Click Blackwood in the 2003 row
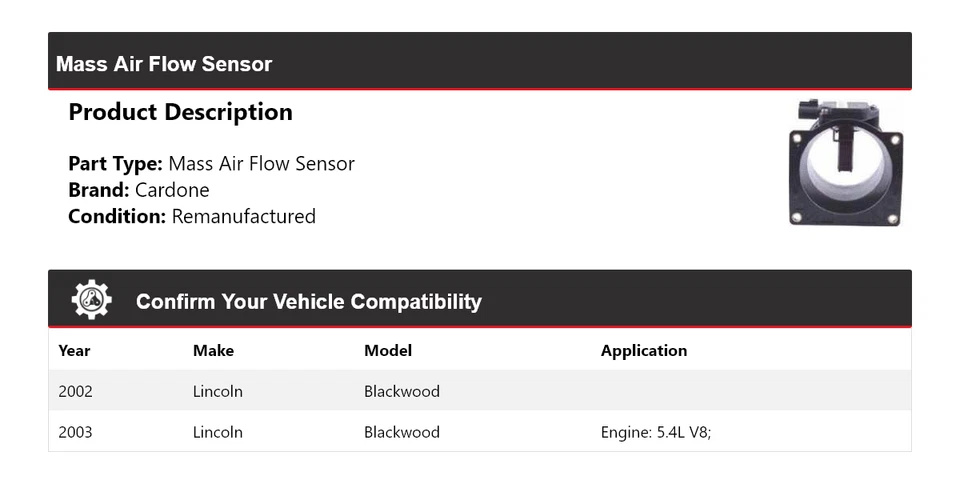 pos(401,432)
